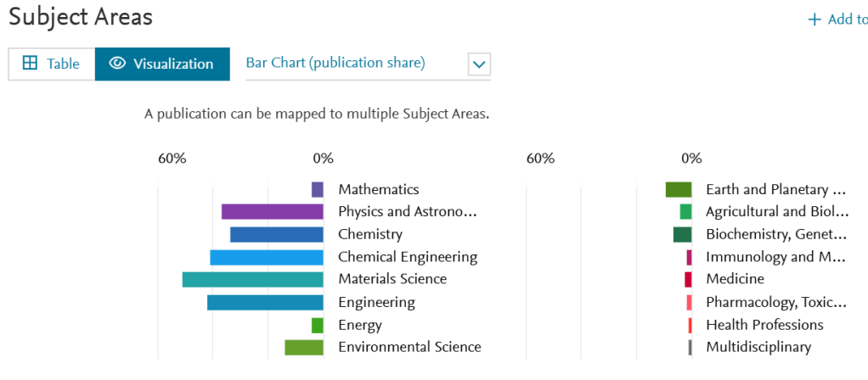This screenshot has width=868, height=380.
Task: Click the Materials Science label
Action: (392, 279)
